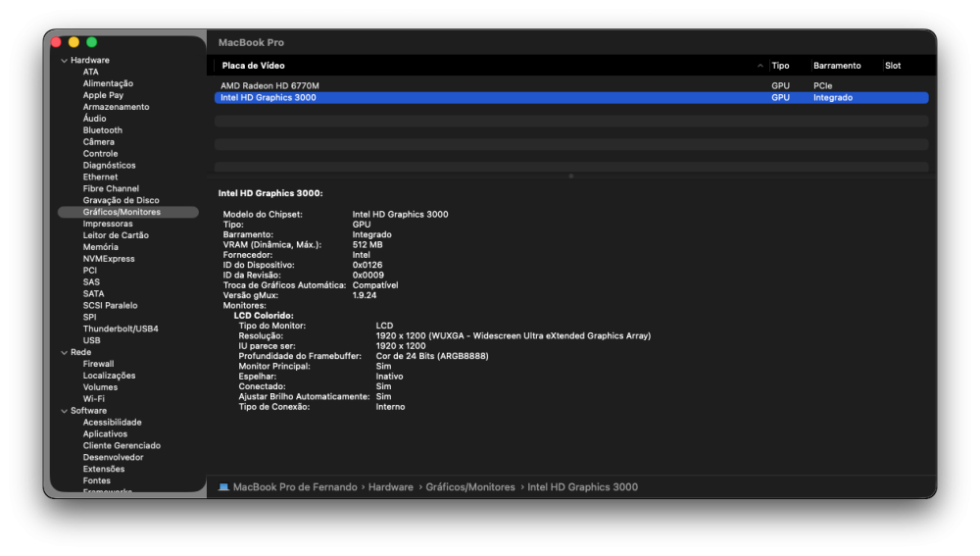Select Armazenamento in the sidebar
The image size is (980, 556).
click(116, 107)
